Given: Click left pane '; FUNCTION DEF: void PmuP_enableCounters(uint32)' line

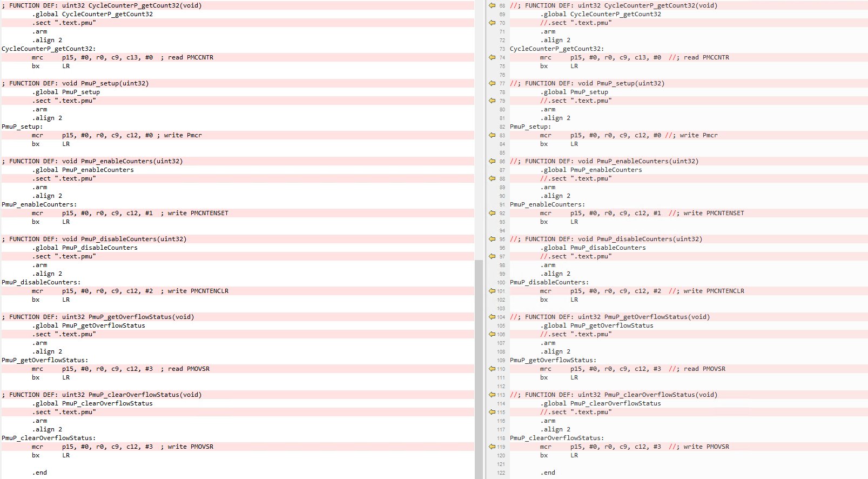Looking at the screenshot, I should click(238, 161).
